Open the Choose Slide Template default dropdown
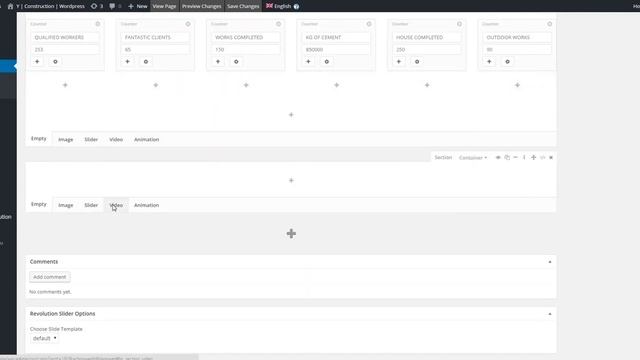This screenshot has height=360, width=640. [x=44, y=338]
